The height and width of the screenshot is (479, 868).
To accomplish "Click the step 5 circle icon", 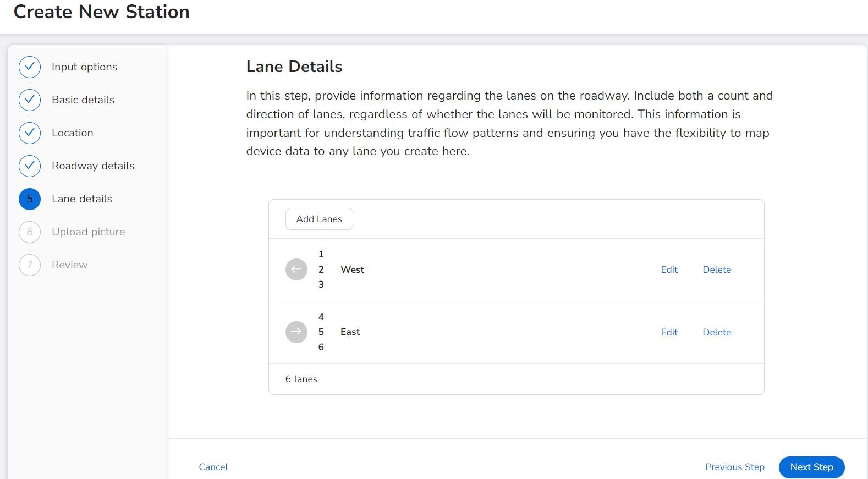I will click(x=30, y=199).
